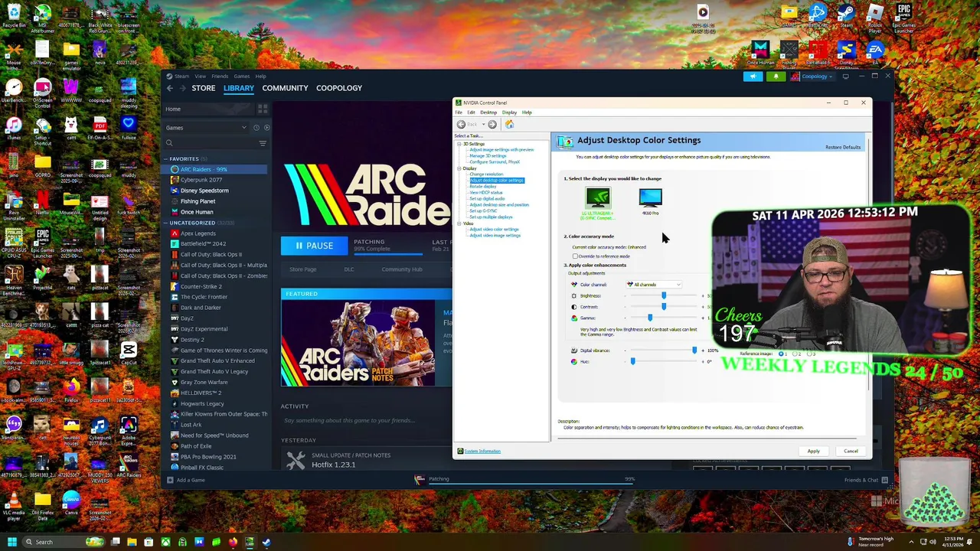Switch Steam library to grid view icon
The image size is (980, 551).
262,109
